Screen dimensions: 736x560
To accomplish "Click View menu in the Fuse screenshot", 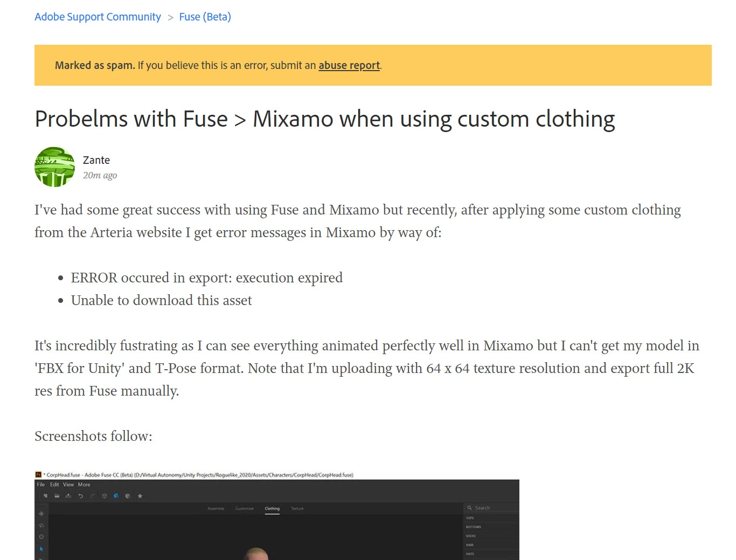I will (x=68, y=485).
